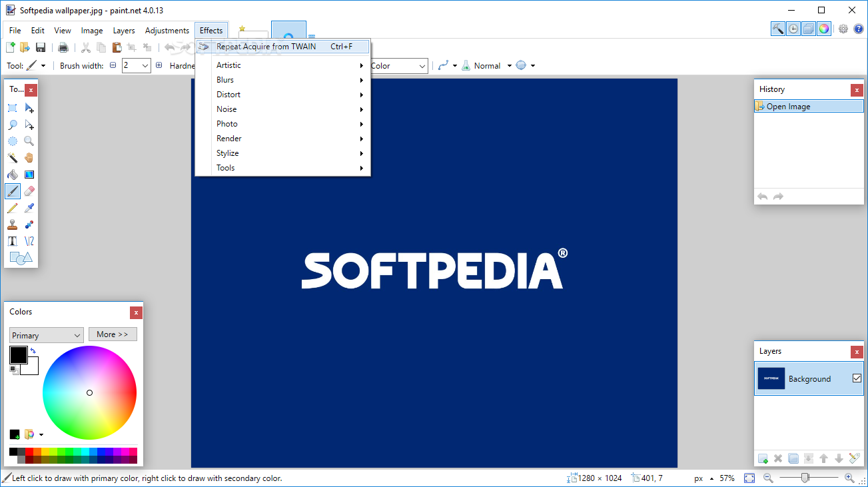Open the Render effects submenu
Screen dimensions: 868x487
coord(283,139)
